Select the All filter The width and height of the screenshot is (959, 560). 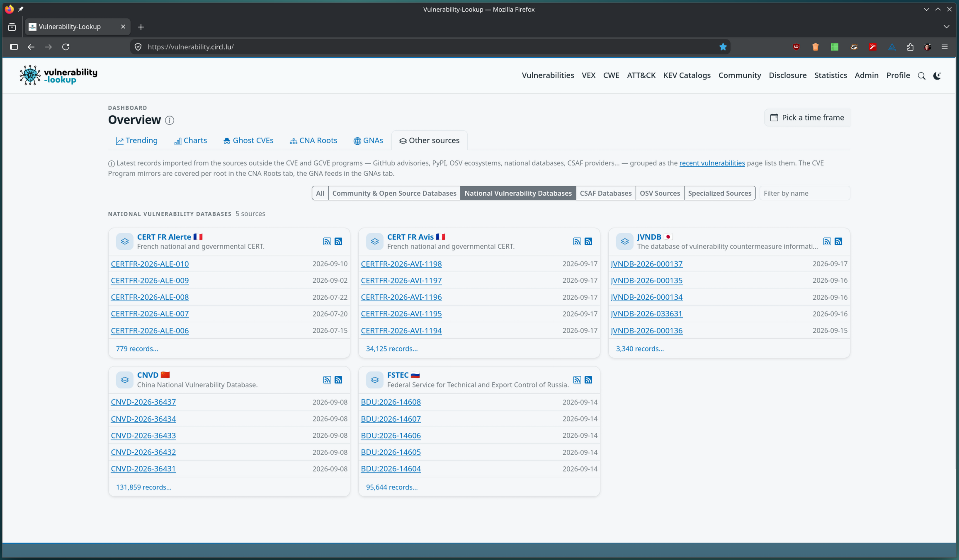(x=320, y=193)
